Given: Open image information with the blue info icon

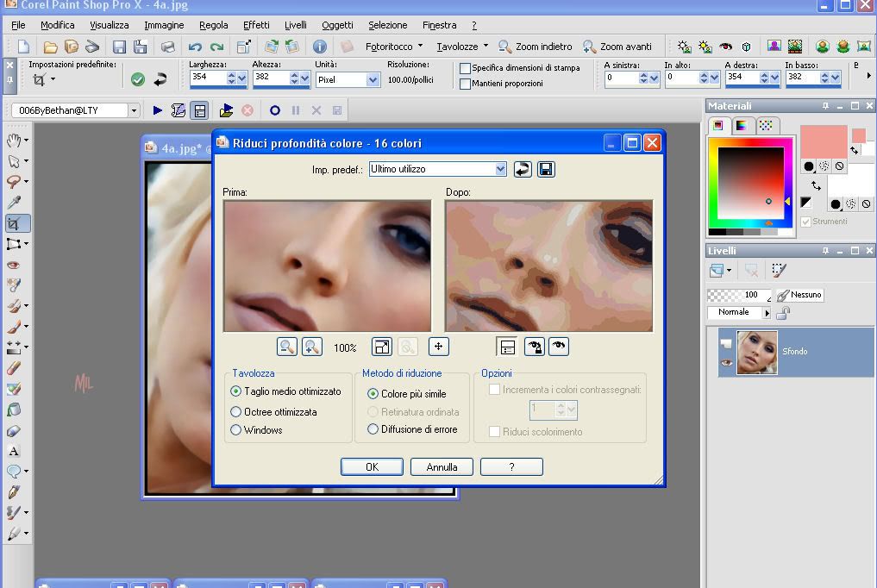Looking at the screenshot, I should tap(319, 47).
